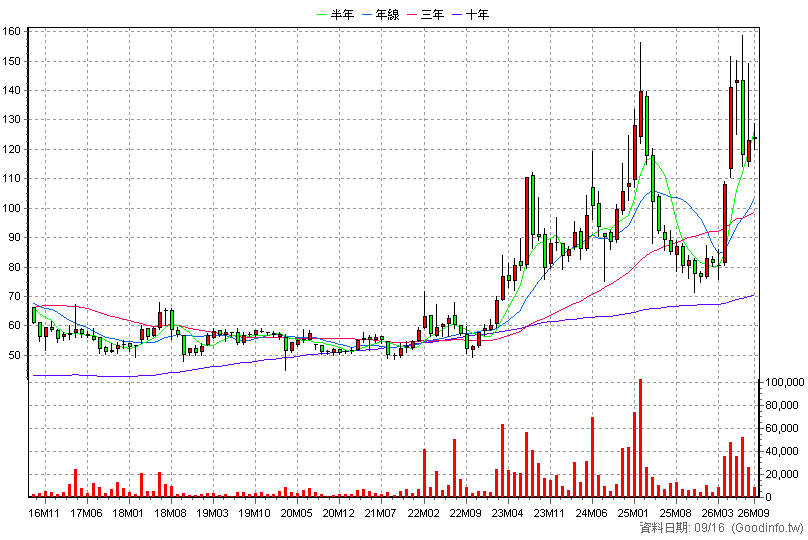Click the 21M07 date axis label
This screenshot has width=808, height=540.
coord(380,513)
